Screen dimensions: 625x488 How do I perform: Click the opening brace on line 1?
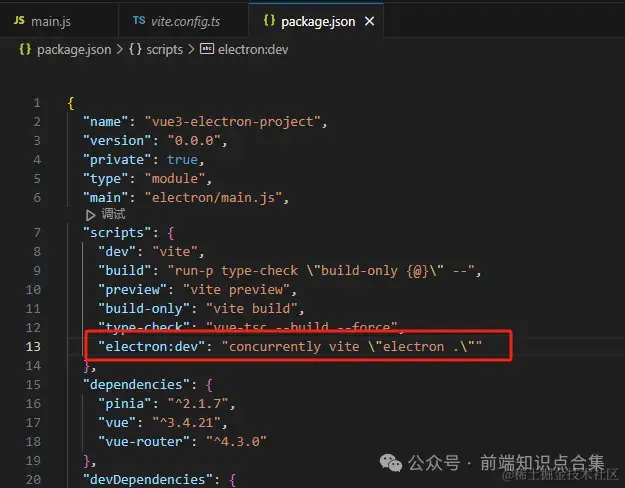click(x=71, y=103)
